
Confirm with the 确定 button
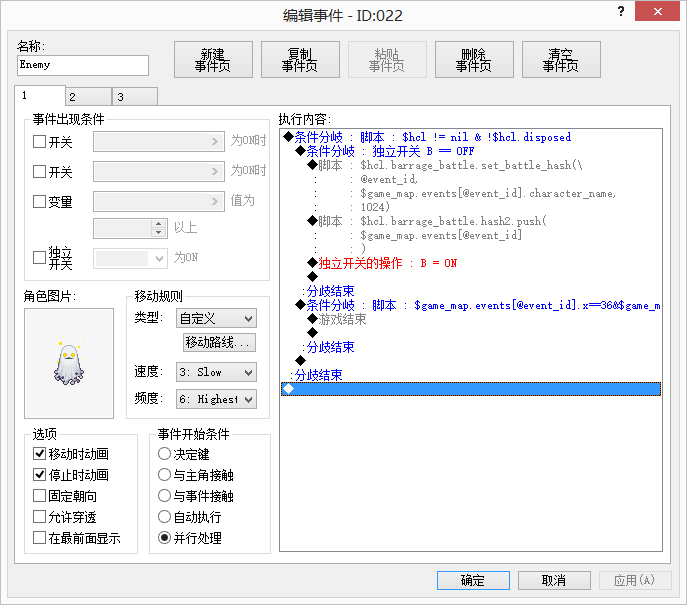click(x=473, y=580)
